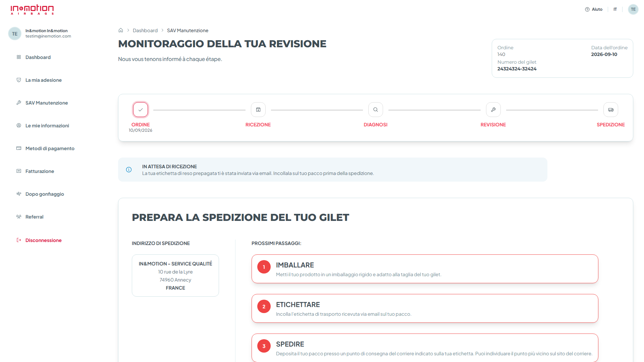Image resolution: width=644 pixels, height=362 pixels.
Task: Open the Aiuto help link
Action: pyautogui.click(x=594, y=9)
